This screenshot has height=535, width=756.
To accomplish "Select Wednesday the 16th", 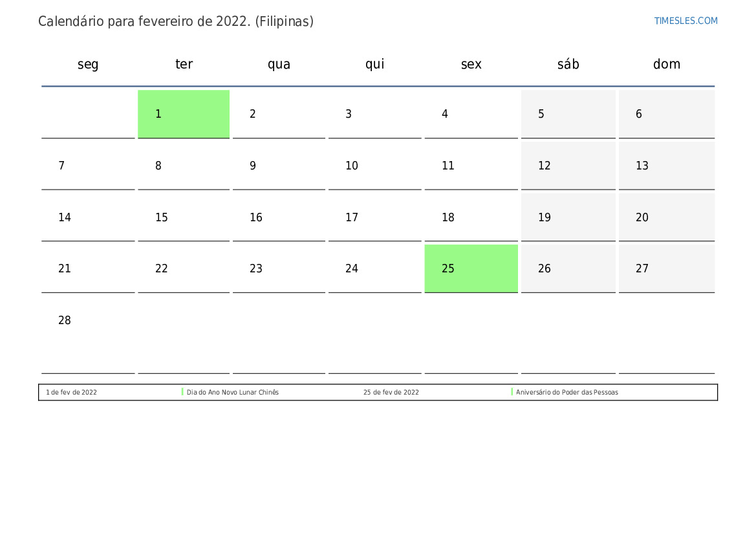I will 279,217.
